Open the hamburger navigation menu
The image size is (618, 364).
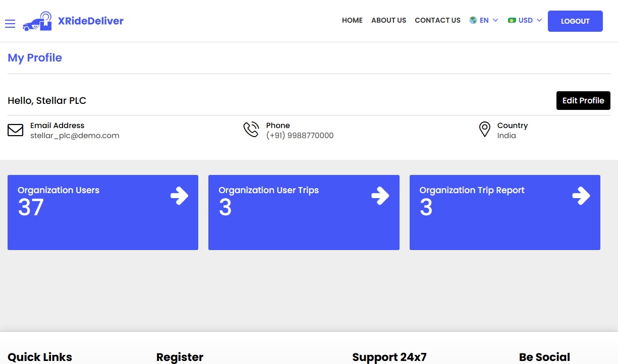click(x=10, y=23)
